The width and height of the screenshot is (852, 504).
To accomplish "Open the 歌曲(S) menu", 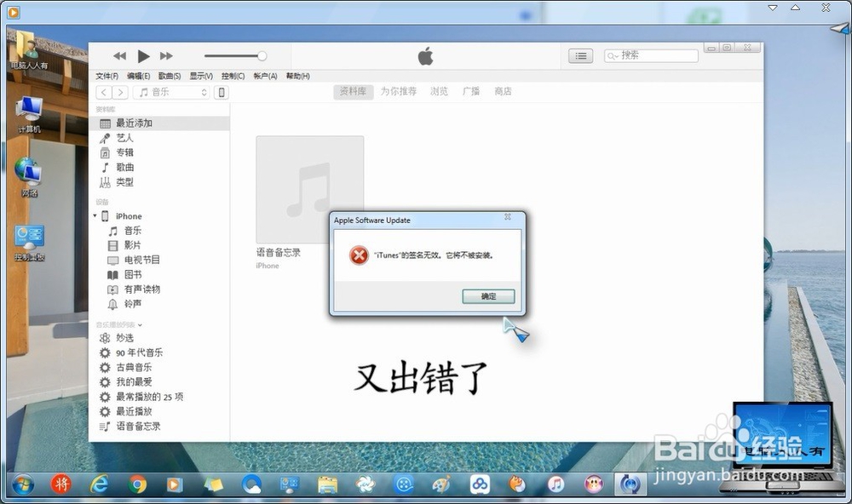I will 170,76.
